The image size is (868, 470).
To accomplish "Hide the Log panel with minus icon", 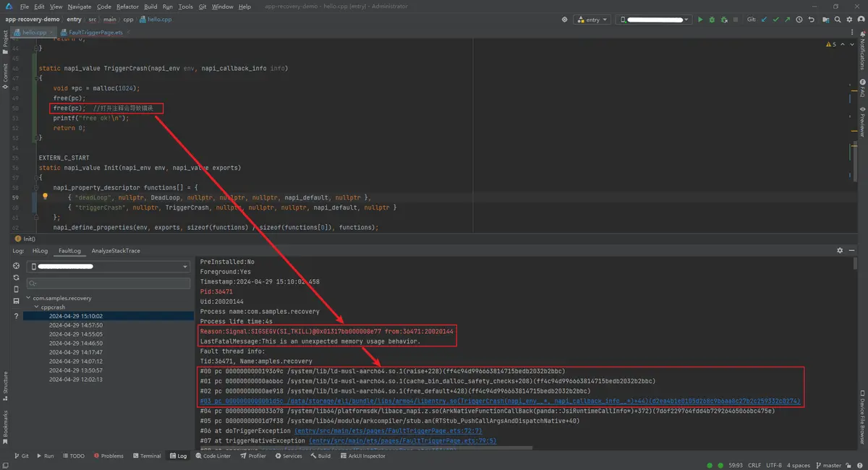I will click(x=851, y=250).
